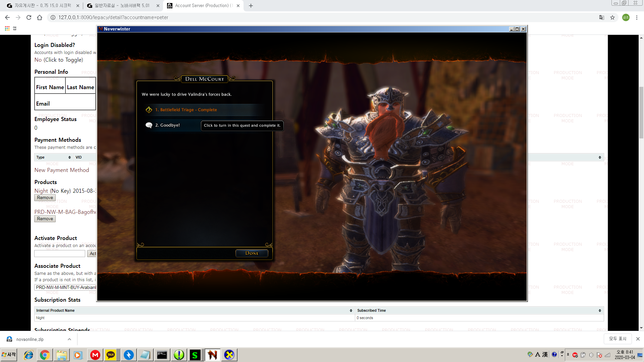Screen dimensions: 644x362
Task: Remove the Night product
Action: click(x=45, y=198)
